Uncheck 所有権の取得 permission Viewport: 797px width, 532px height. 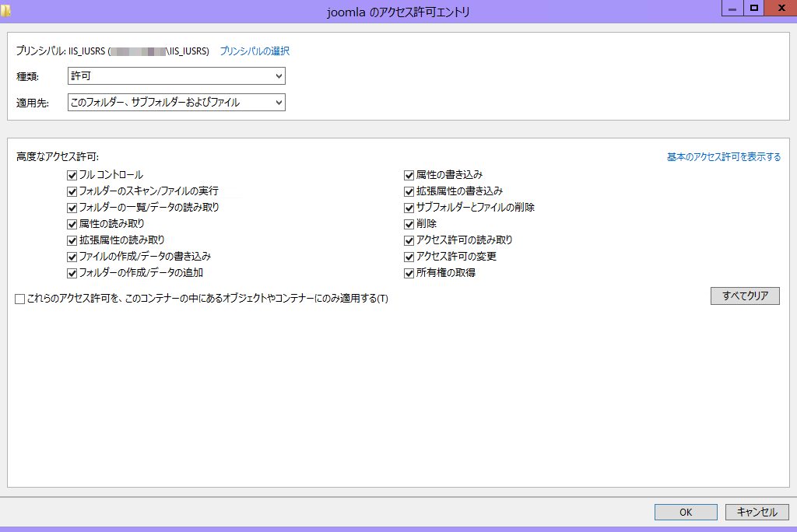(x=409, y=273)
